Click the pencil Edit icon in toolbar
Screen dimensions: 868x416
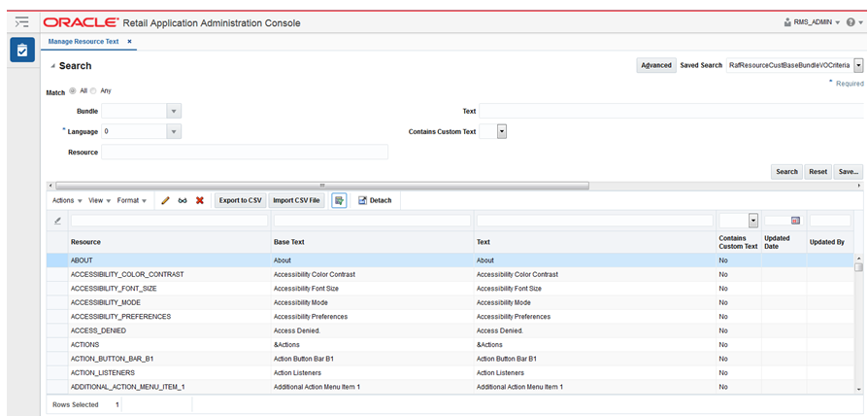click(165, 200)
